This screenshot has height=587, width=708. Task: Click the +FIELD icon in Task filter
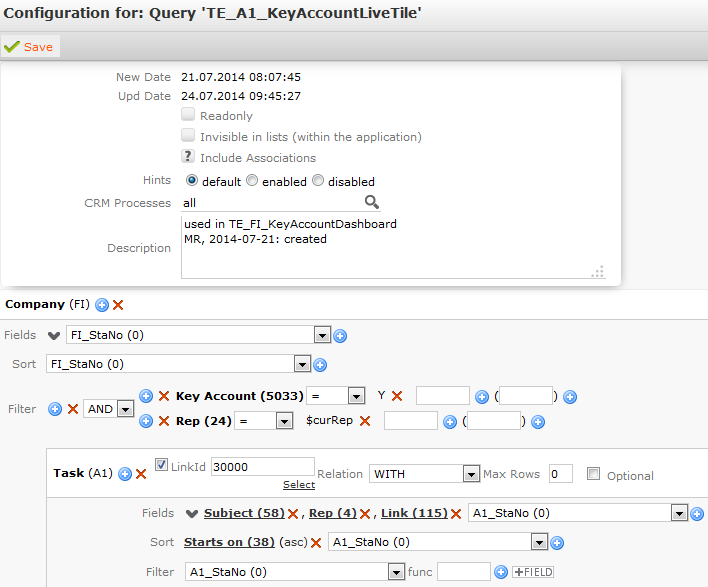(x=532, y=572)
